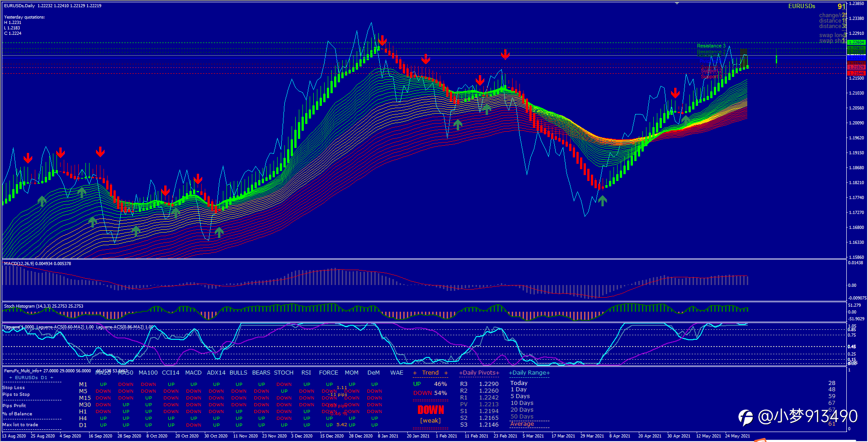
Task: Click the FORCE column header
Action: pos(329,373)
